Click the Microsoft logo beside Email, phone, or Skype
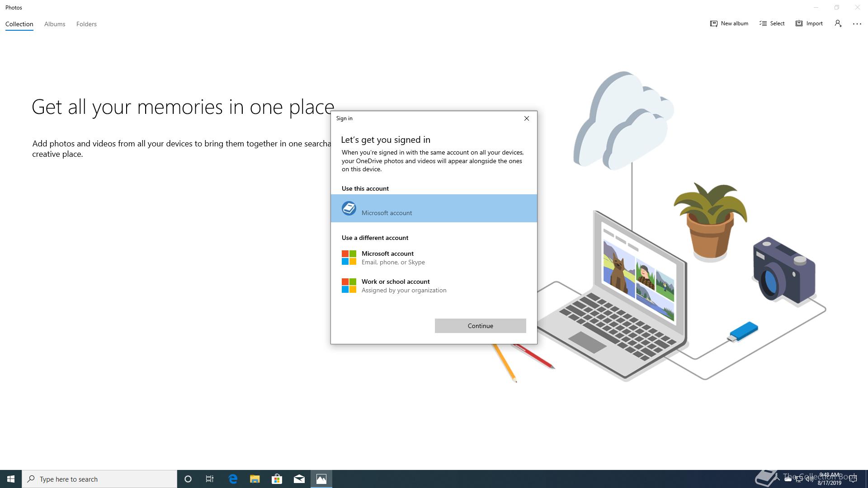This screenshot has width=868, height=488. pos(349,258)
